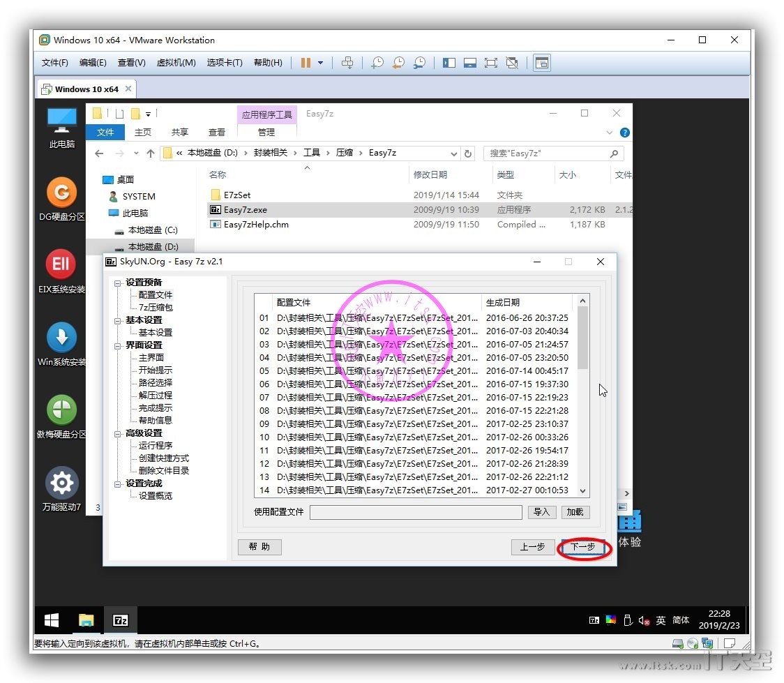Toggle the VMware thumbnail bar icon

click(x=470, y=63)
